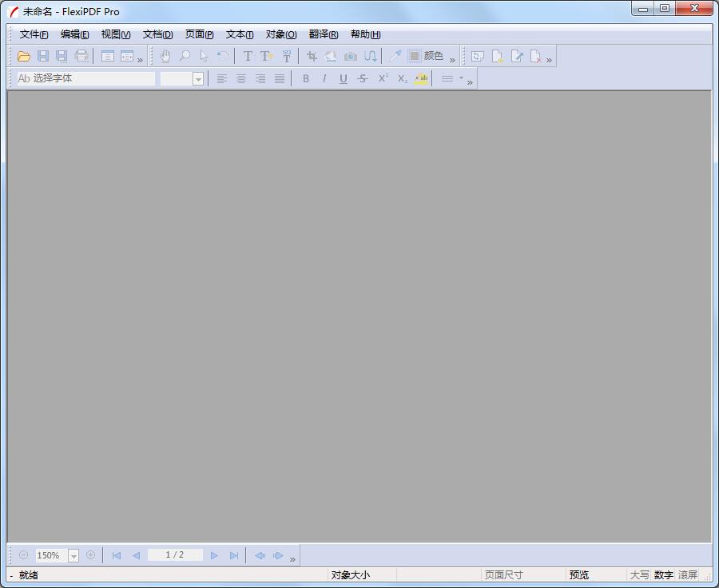Open the 编辑(E) menu

pyautogui.click(x=75, y=34)
